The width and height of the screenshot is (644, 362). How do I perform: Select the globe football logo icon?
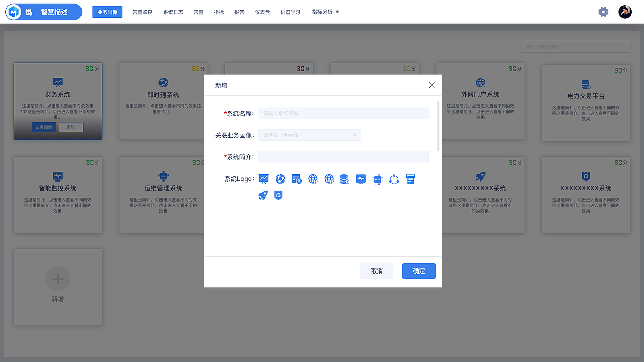(x=280, y=179)
